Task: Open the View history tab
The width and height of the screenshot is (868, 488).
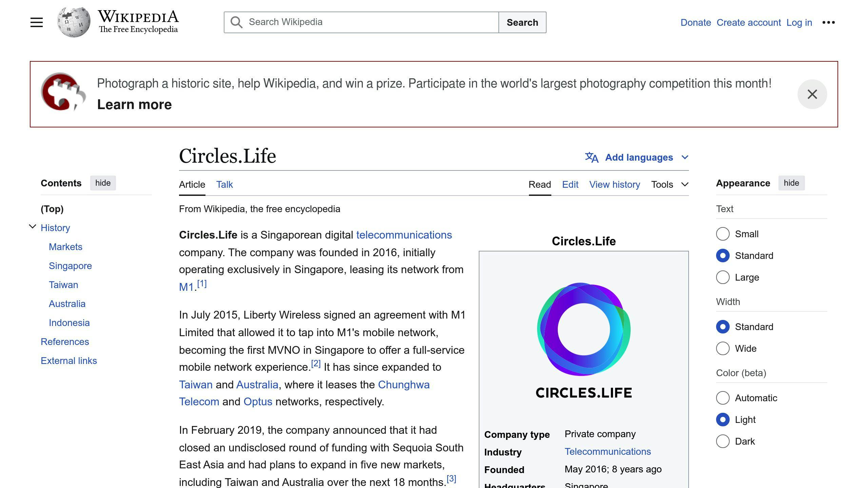Action: pos(615,184)
